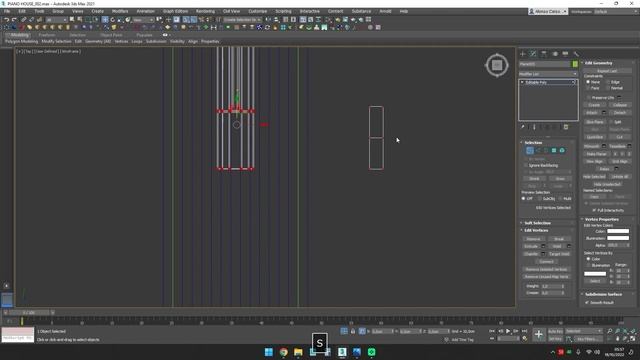Screen dimensions: 640x360
Task: Expand the Editable Poly stack entry
Action: [x=522, y=82]
